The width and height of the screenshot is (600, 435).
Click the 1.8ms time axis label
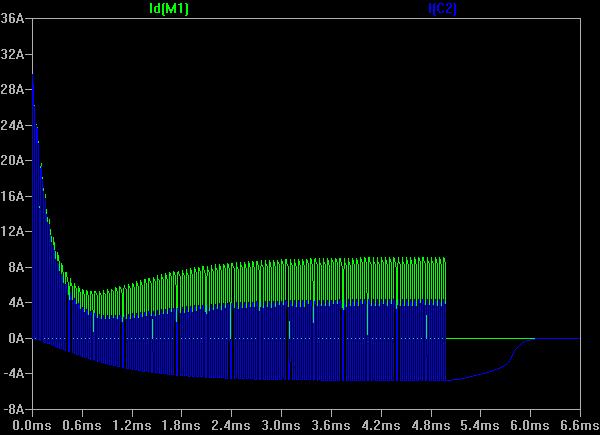click(182, 425)
